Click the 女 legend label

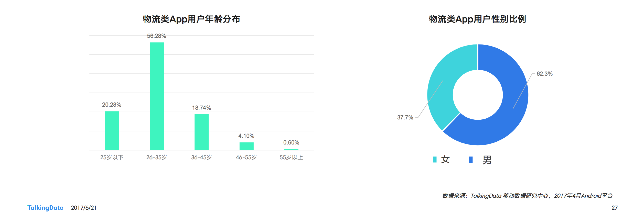click(445, 160)
